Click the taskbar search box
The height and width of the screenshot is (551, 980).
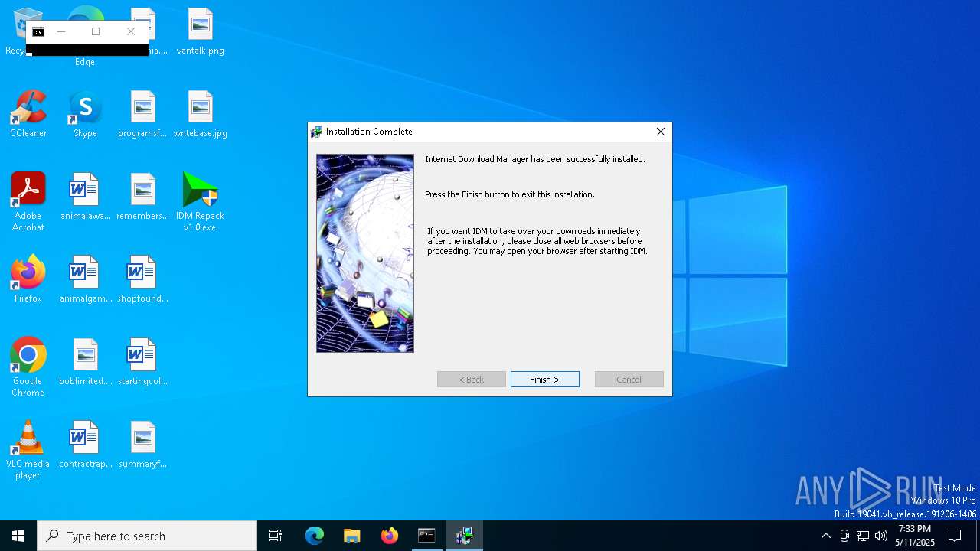pos(147,536)
